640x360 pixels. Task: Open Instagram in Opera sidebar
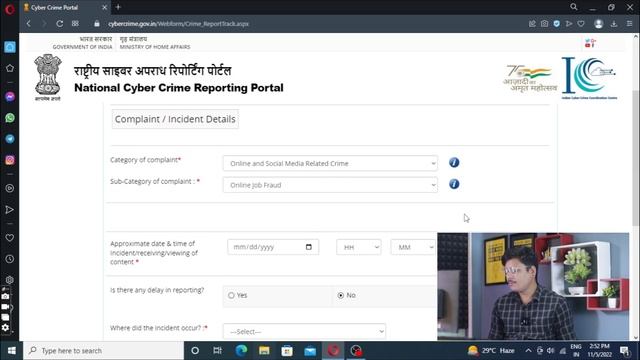(10, 160)
